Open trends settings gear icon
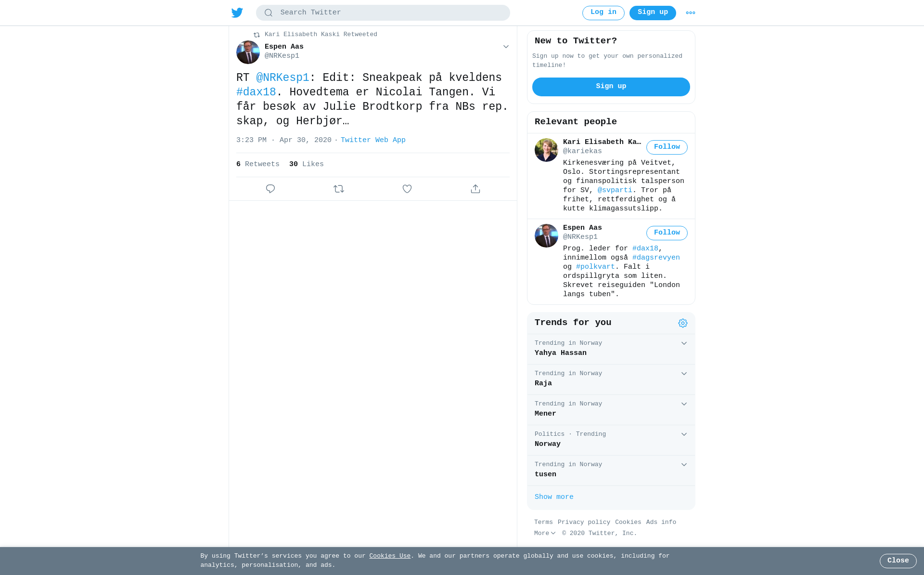The height and width of the screenshot is (575, 924). click(x=683, y=323)
